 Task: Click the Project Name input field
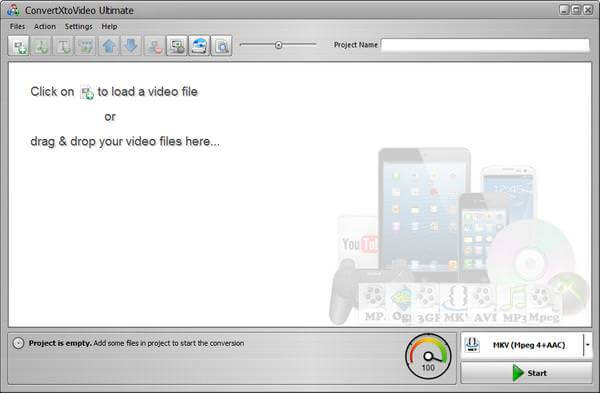coord(485,45)
